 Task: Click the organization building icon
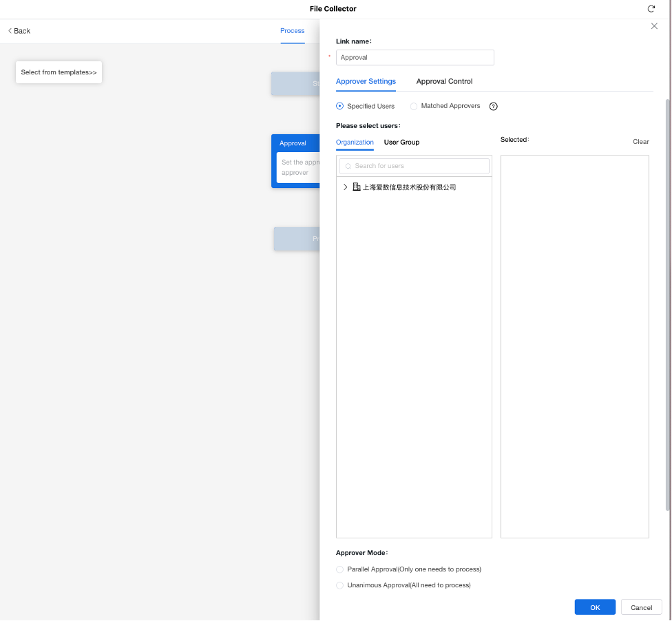(x=357, y=187)
